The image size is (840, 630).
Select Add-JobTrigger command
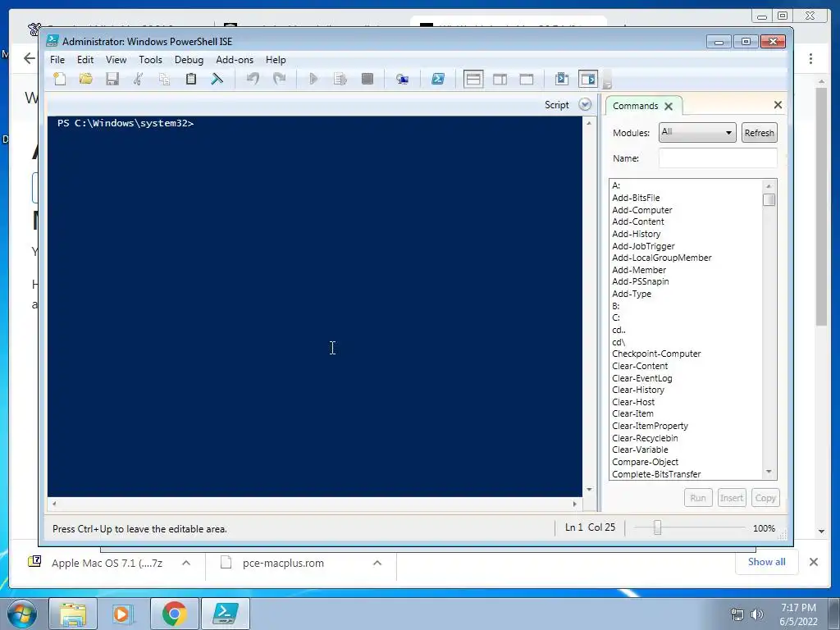click(643, 246)
